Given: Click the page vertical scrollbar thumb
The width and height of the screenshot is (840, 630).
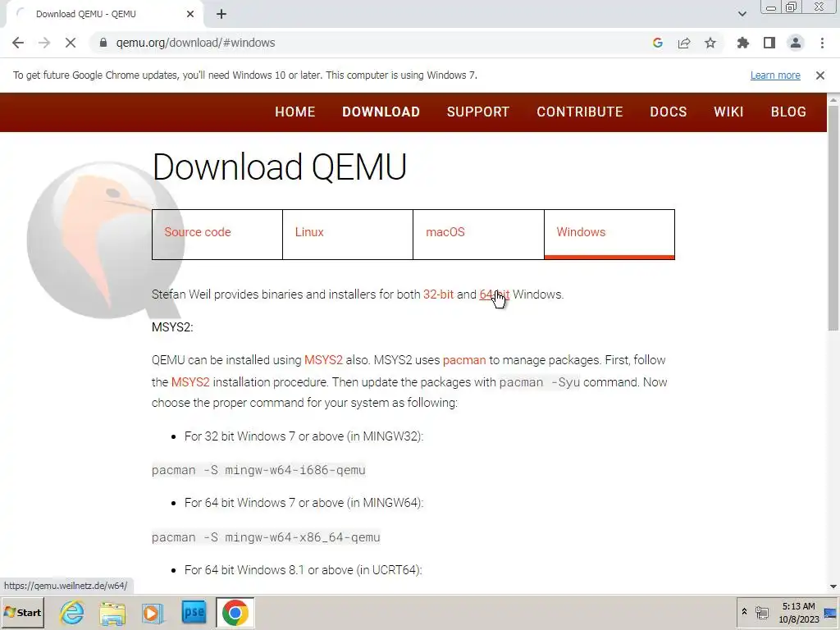Looking at the screenshot, I should pos(833,217).
